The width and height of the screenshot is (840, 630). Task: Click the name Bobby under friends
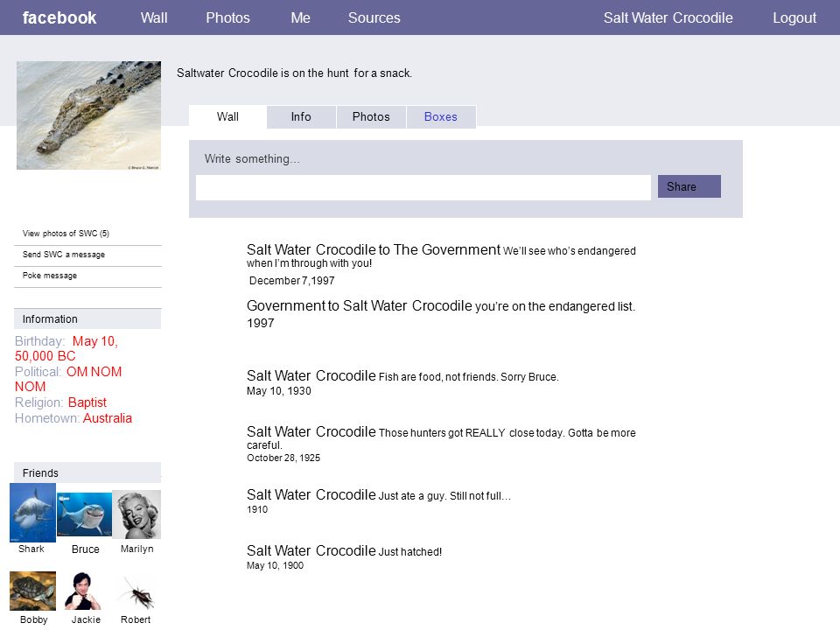34,619
